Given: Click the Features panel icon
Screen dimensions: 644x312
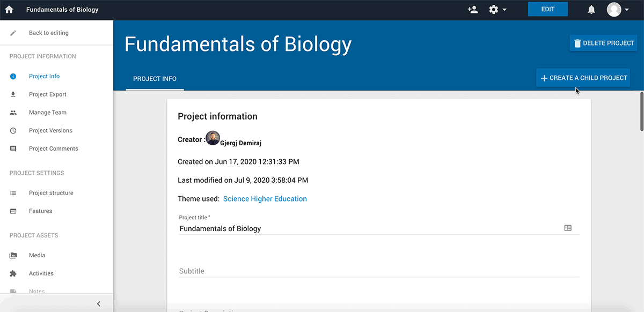Looking at the screenshot, I should [x=13, y=211].
